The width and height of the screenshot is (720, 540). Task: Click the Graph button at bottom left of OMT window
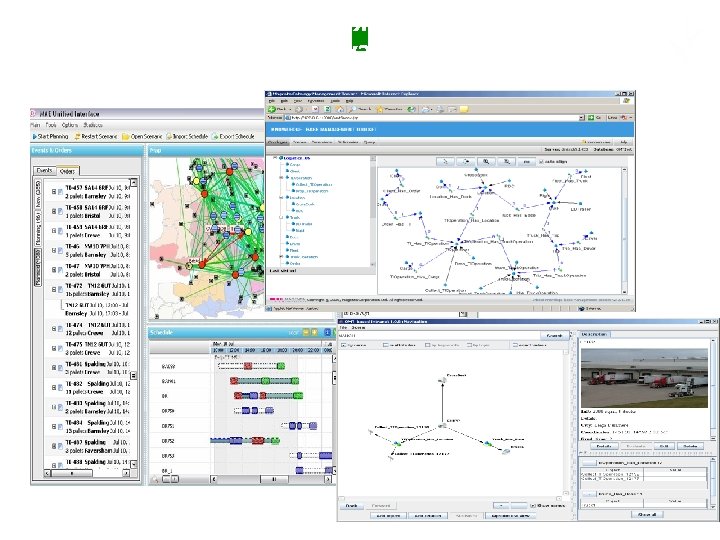pyautogui.click(x=352, y=506)
